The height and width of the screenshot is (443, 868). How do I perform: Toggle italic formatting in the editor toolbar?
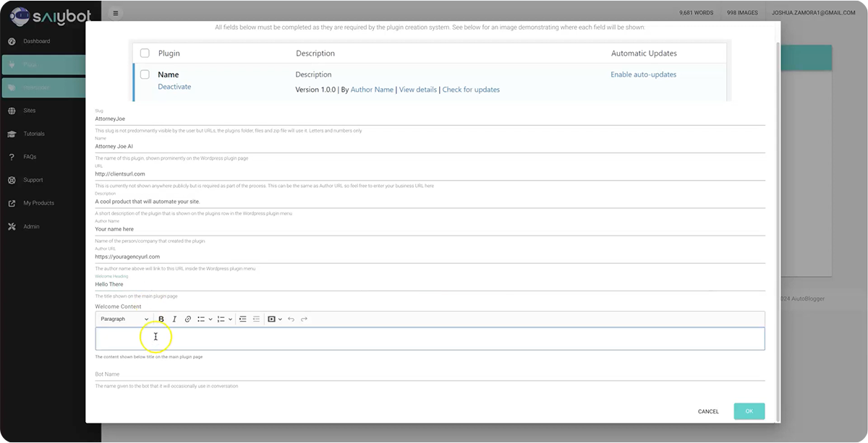(x=174, y=319)
